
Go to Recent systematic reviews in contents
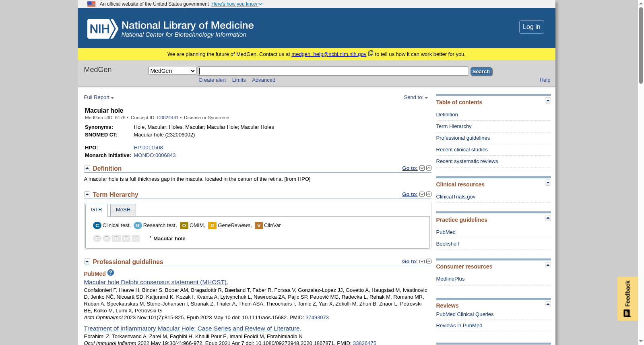click(467, 161)
